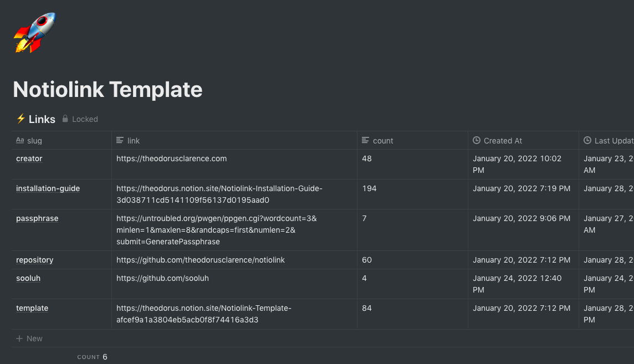The image size is (634, 364).
Task: Click the plus icon for New row
Action: tap(19, 339)
